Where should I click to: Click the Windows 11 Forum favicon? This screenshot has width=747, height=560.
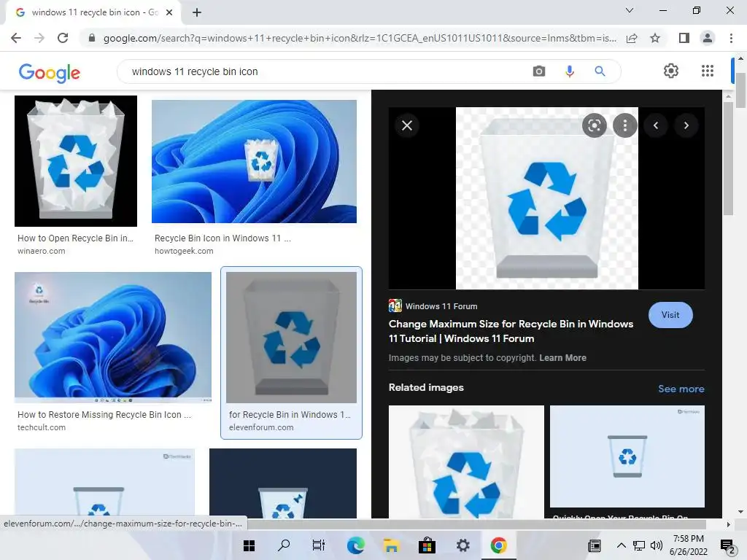coord(395,306)
